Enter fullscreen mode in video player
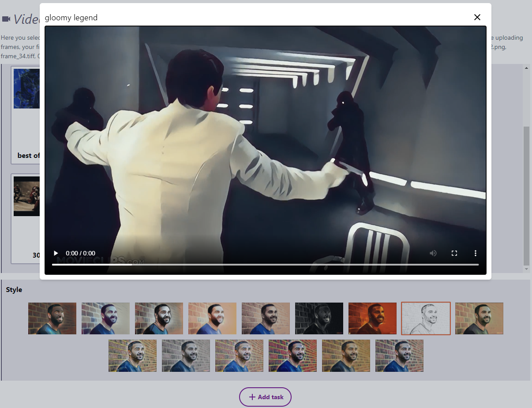The height and width of the screenshot is (408, 532). coord(454,253)
